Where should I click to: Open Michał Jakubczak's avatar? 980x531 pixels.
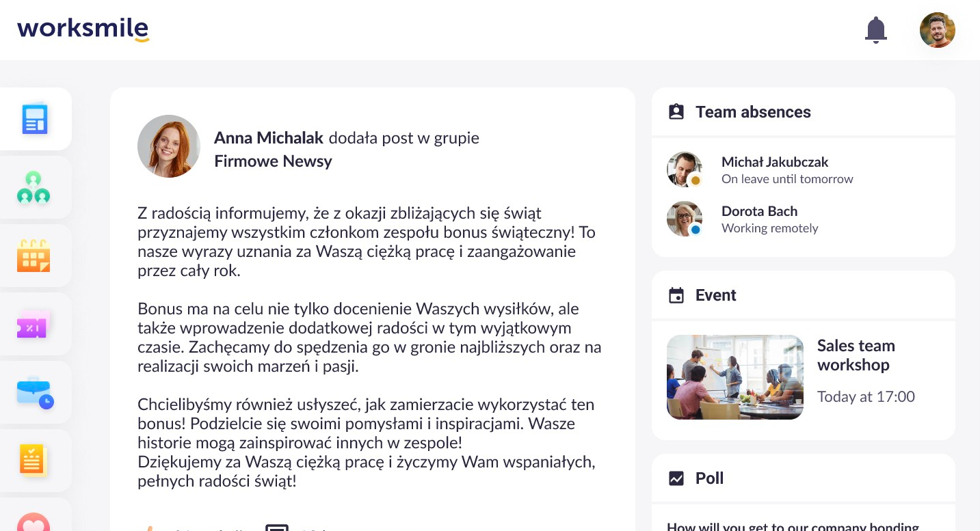[685, 169]
